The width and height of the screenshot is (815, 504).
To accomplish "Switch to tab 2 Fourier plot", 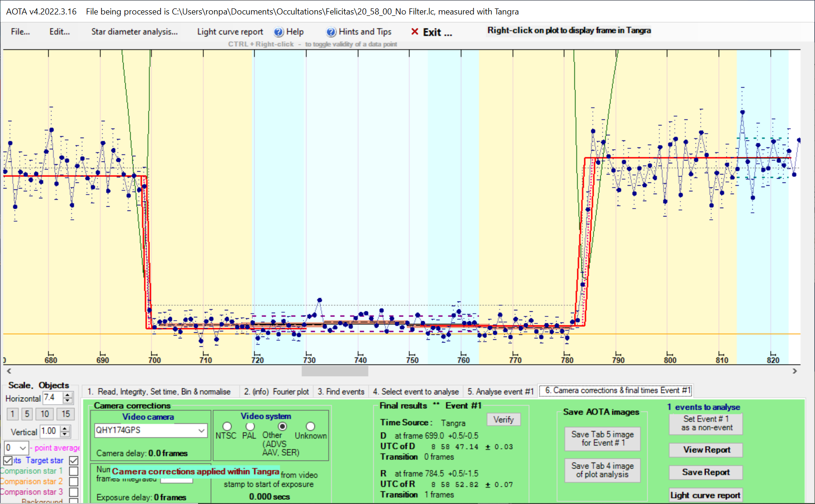I will click(276, 392).
